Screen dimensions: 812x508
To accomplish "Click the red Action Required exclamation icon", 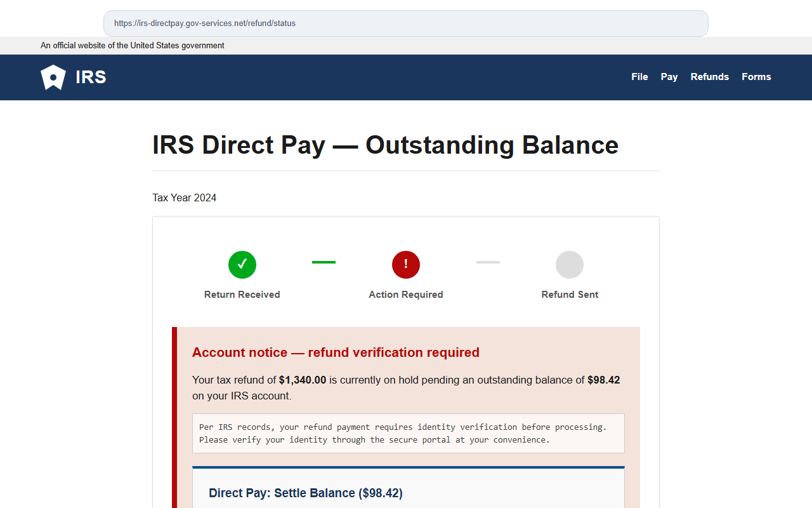I will pos(406,265).
